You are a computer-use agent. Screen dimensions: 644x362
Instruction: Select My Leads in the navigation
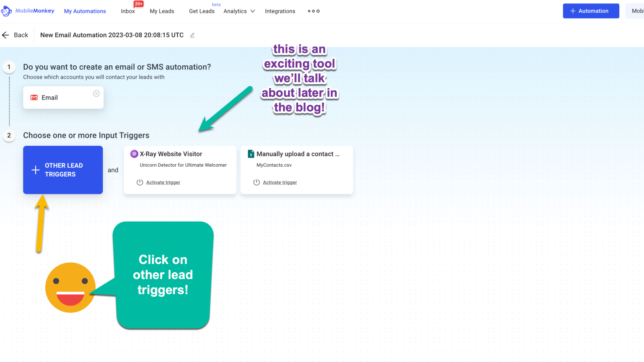(162, 11)
